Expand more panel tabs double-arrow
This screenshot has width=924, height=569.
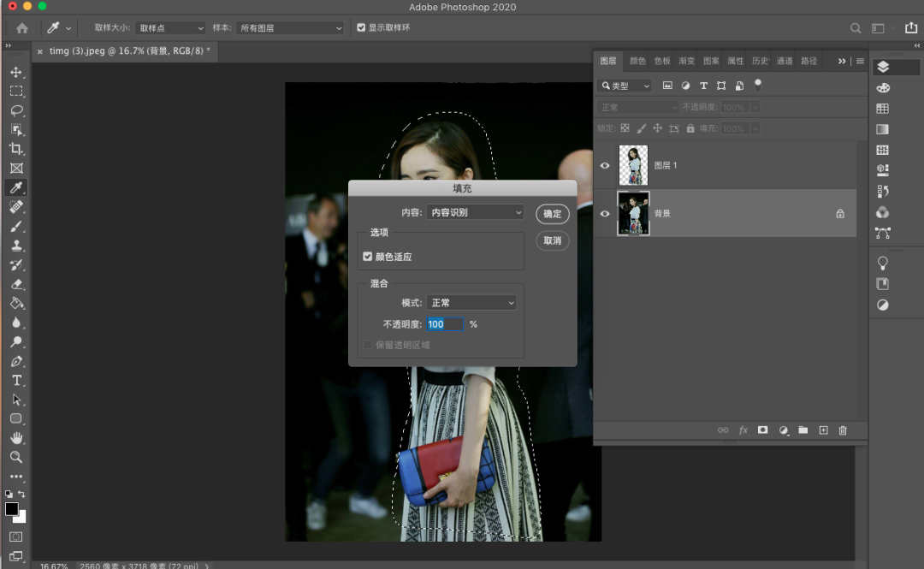pos(842,61)
